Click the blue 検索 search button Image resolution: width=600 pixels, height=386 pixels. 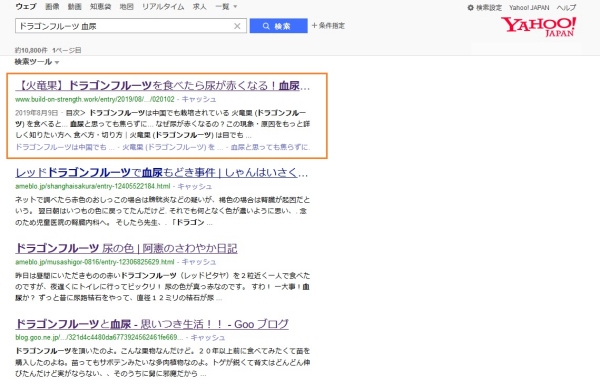click(x=279, y=26)
